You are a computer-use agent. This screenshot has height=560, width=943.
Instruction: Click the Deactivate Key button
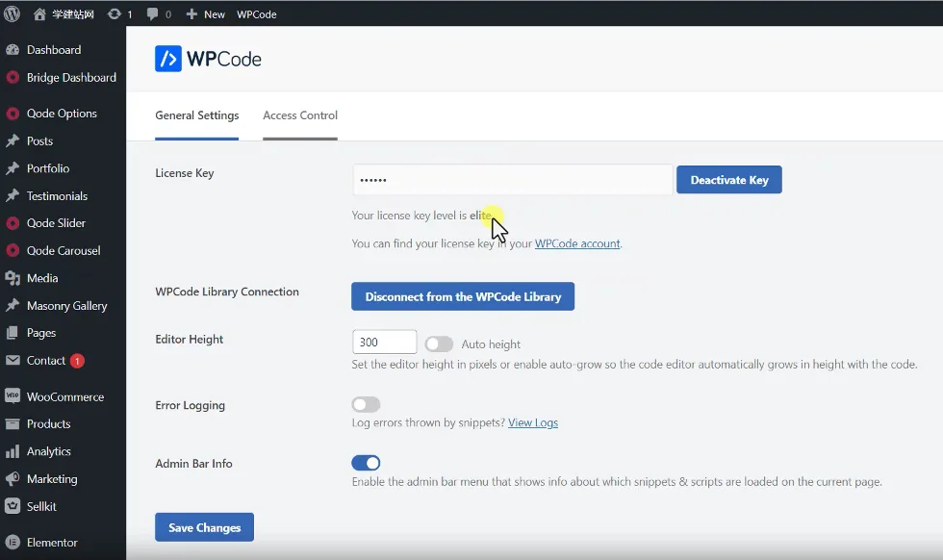pyautogui.click(x=728, y=180)
